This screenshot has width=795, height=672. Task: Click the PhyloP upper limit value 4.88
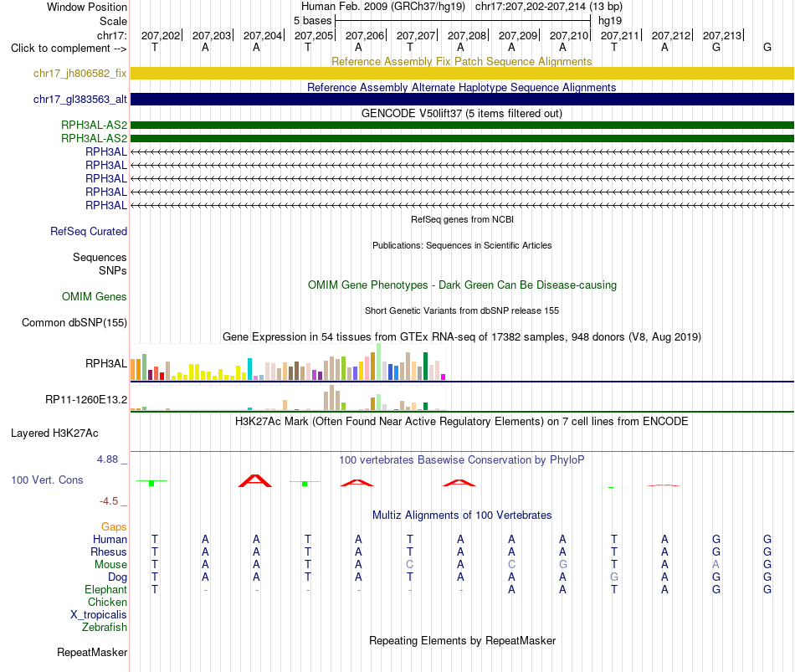point(107,459)
